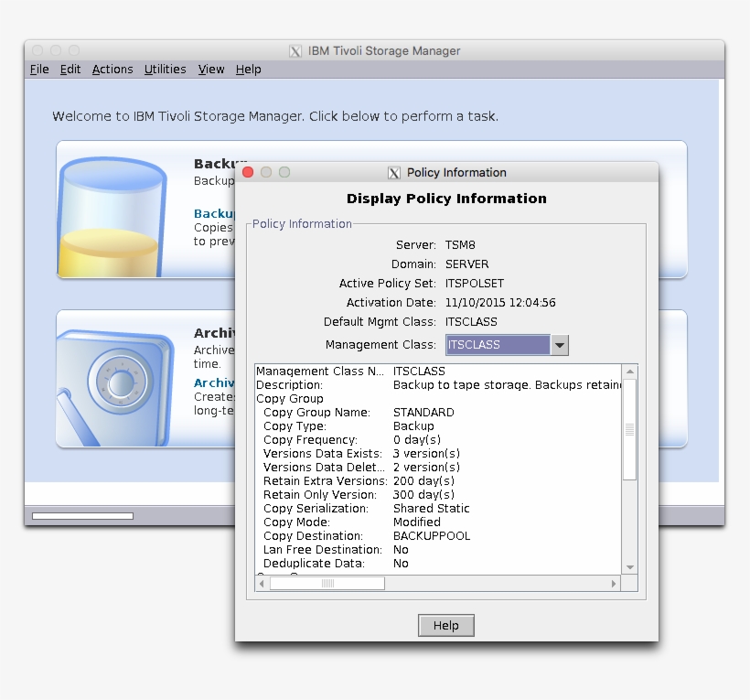Click the vertical scrollbar up arrow
Image resolution: width=750 pixels, height=700 pixels.
tap(629, 371)
